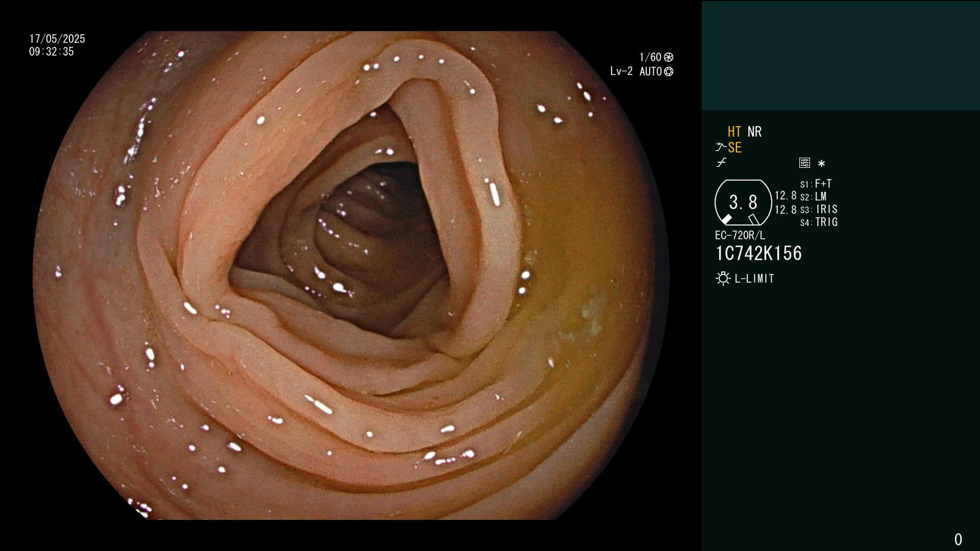Click the HT indicator label
Viewport: 980px width, 551px height.
click(x=734, y=132)
